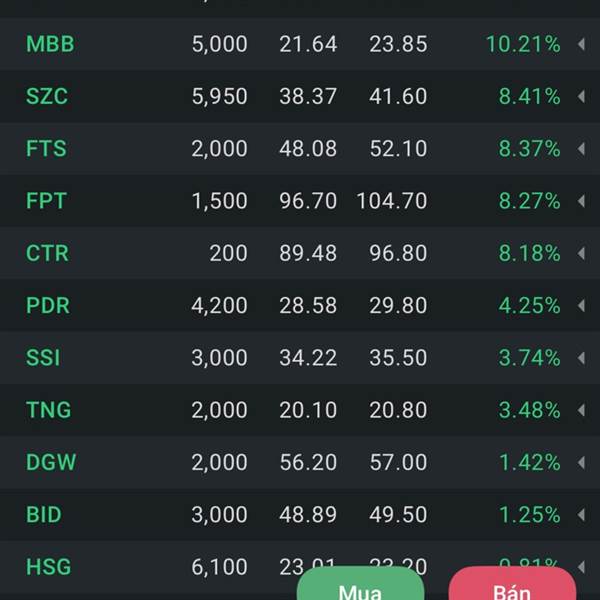600x600 pixels.
Task: Tap the TNG row triangle icon
Action: [582, 410]
